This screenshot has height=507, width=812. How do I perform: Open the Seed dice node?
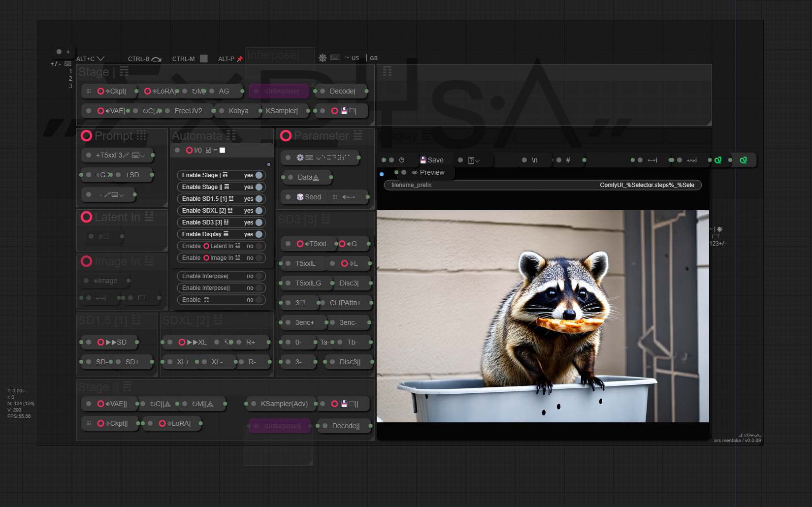click(x=309, y=197)
